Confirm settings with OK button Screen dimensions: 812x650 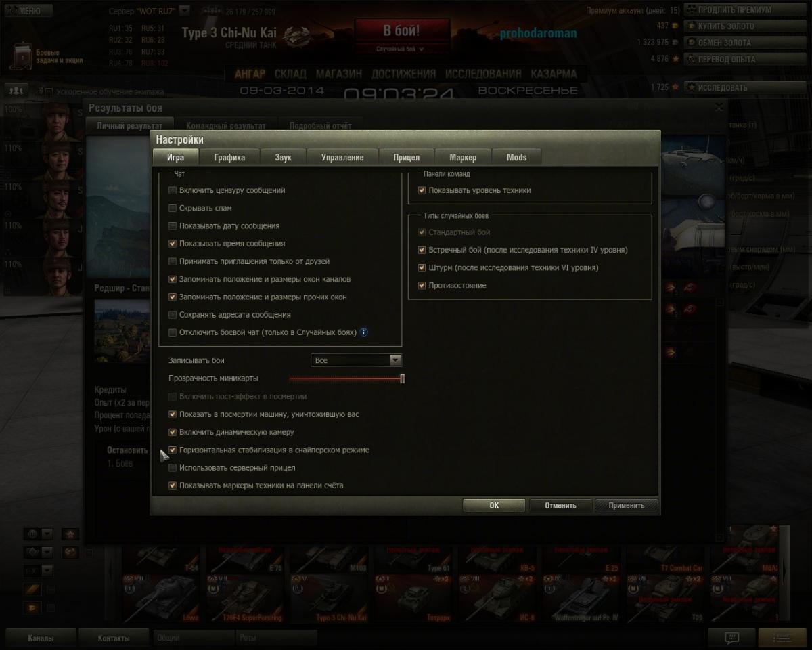494,505
